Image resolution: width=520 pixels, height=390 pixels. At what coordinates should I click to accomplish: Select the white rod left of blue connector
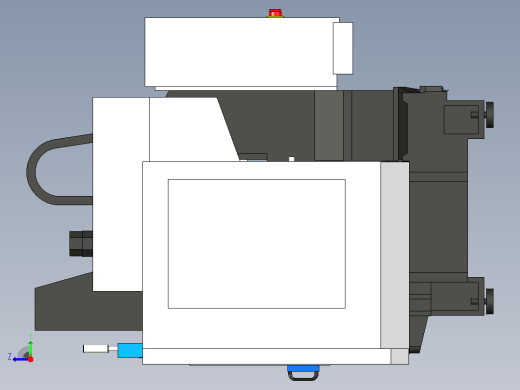click(x=96, y=349)
